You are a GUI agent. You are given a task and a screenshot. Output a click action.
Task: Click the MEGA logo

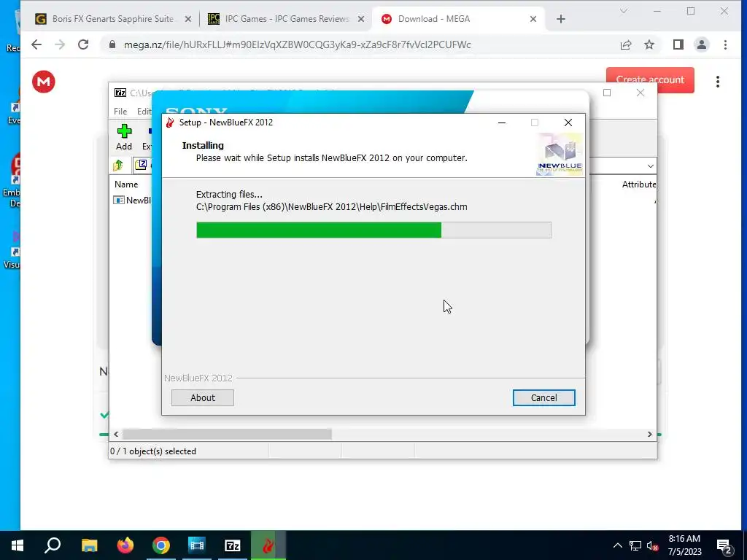point(43,82)
